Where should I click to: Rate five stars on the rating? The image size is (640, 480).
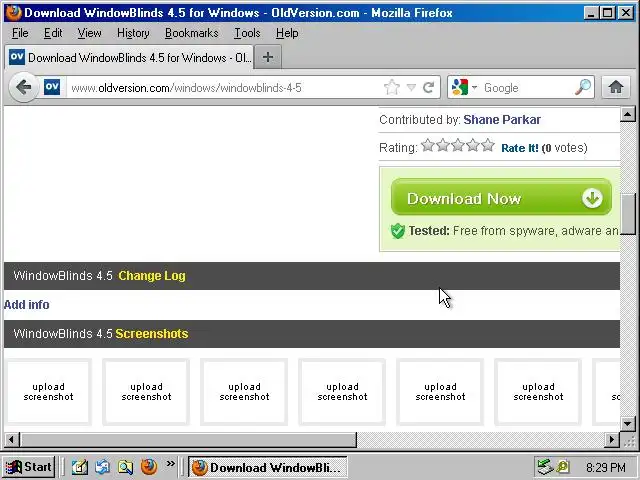point(488,145)
